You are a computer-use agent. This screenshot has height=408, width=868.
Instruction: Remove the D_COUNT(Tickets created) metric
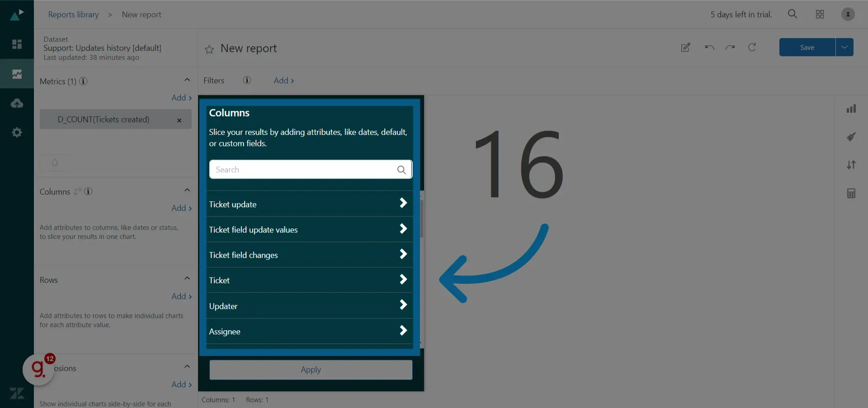click(x=179, y=120)
